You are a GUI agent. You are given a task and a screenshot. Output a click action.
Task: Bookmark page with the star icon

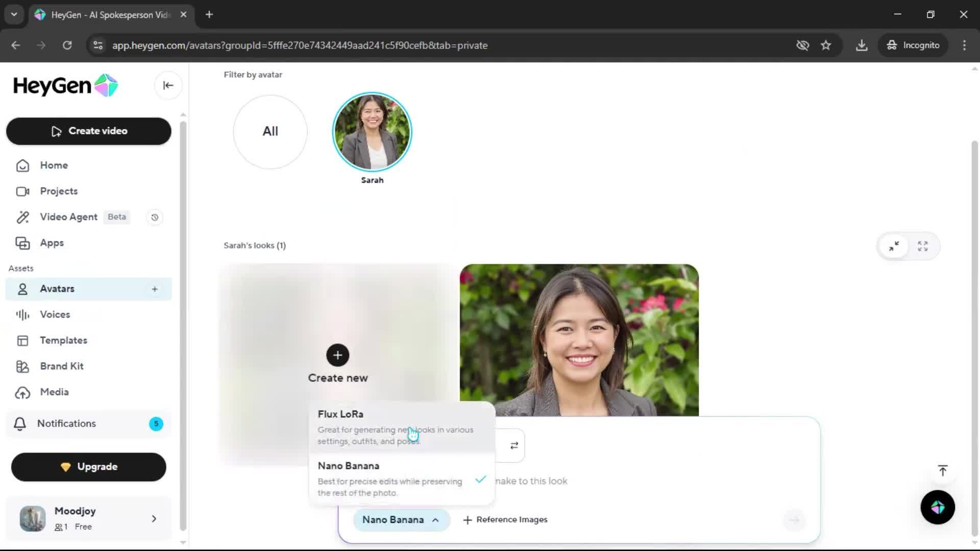click(x=826, y=45)
